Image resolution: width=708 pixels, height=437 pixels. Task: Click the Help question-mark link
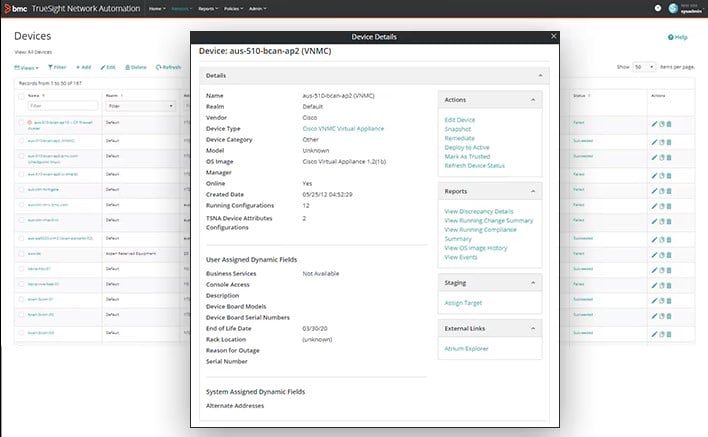(678, 37)
